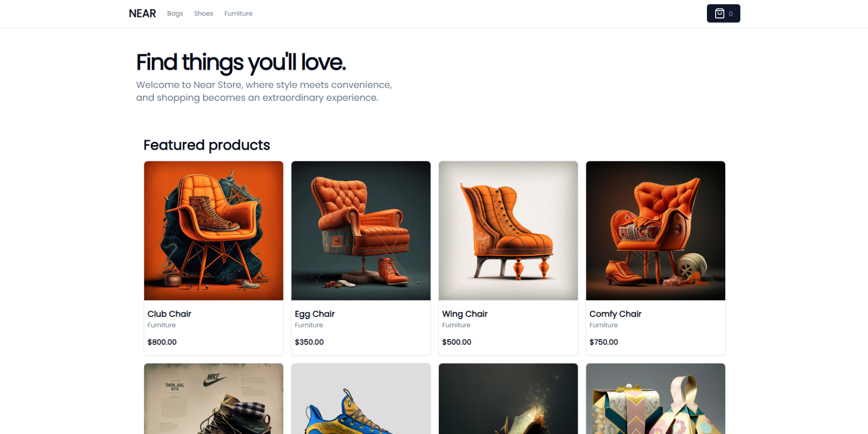Click the Club Chair title
The width and height of the screenshot is (868, 434).
tap(169, 314)
